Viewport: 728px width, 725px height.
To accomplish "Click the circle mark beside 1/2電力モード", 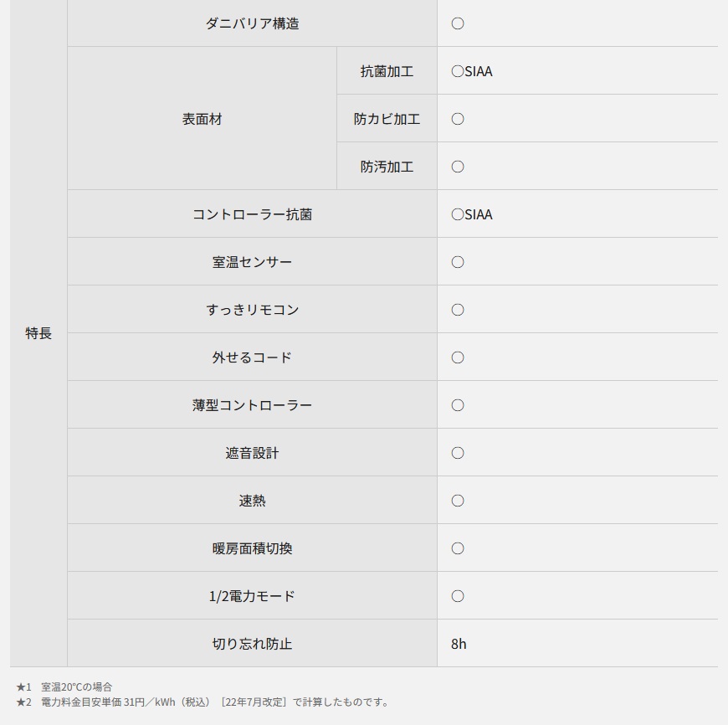I will coord(458,596).
